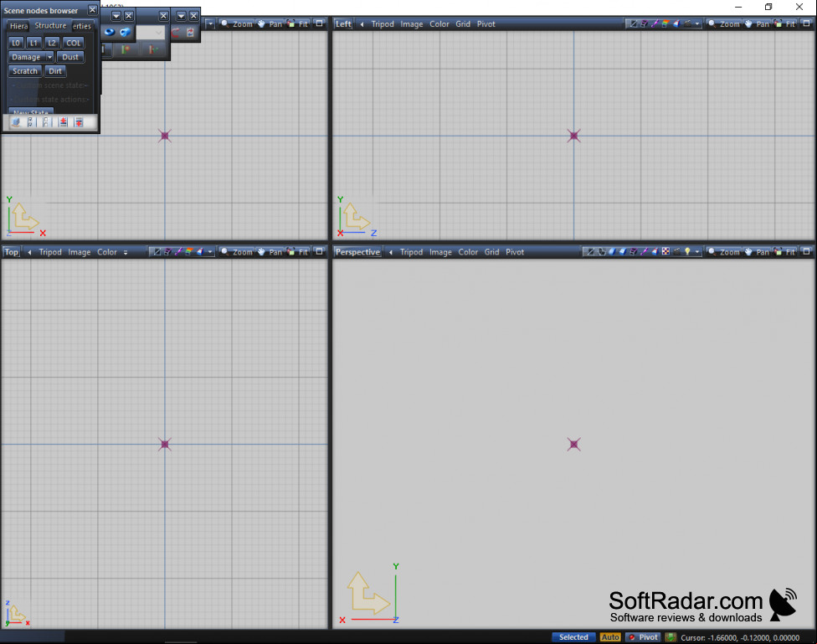Click checkerboard texture icon in Perspective viewport
This screenshot has height=644, width=817.
[665, 252]
